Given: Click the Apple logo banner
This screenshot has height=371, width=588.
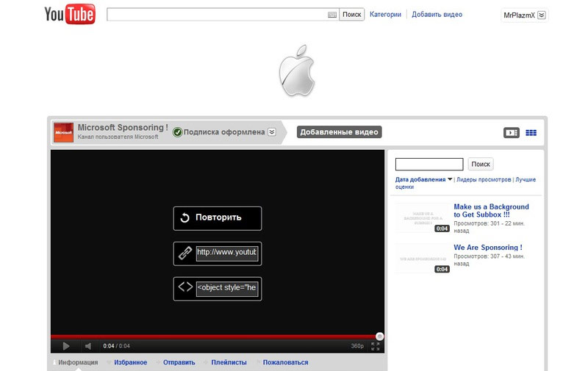Looking at the screenshot, I should pyautogui.click(x=297, y=71).
